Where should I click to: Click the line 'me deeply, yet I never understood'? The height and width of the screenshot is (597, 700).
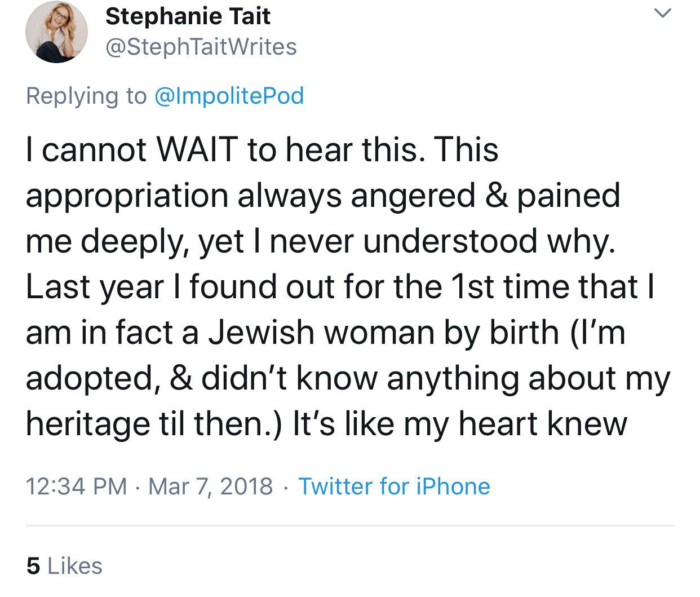pos(320,242)
